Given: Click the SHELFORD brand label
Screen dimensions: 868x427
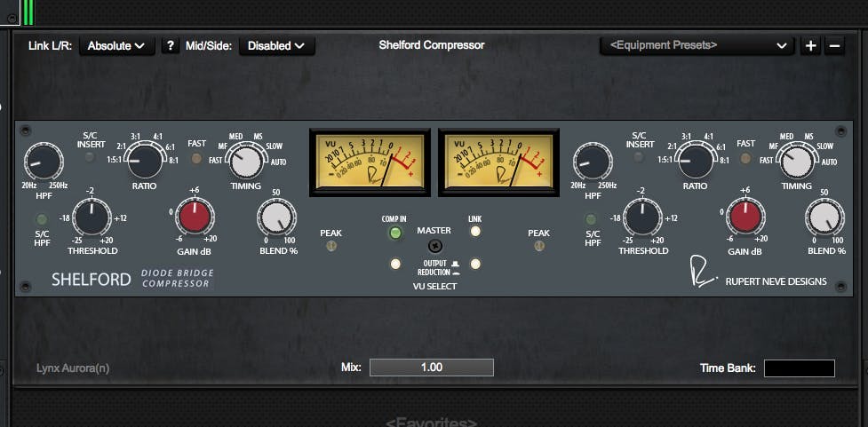Looking at the screenshot, I should (x=92, y=280).
